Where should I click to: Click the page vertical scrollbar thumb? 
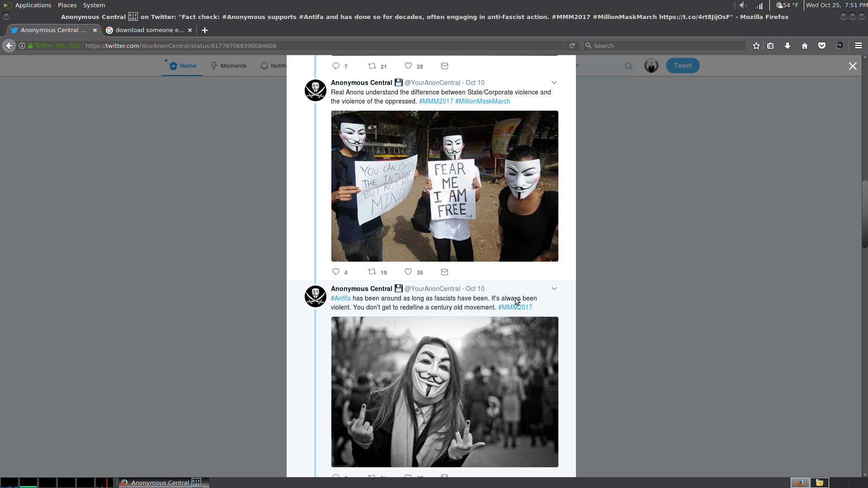865,214
